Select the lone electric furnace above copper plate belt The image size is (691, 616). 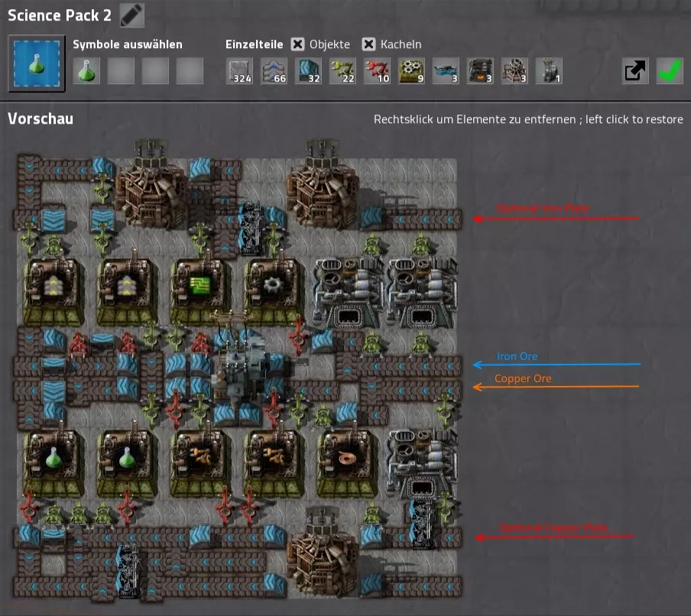click(422, 465)
